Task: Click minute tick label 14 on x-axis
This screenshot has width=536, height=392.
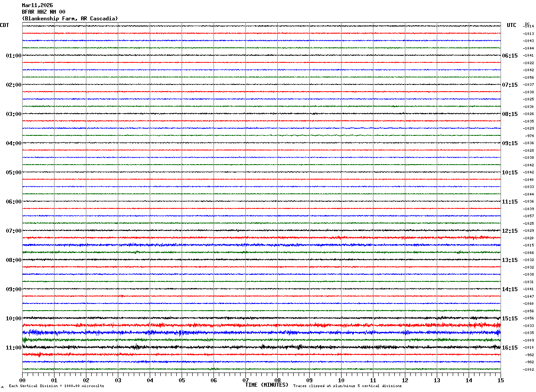Action: (469, 380)
